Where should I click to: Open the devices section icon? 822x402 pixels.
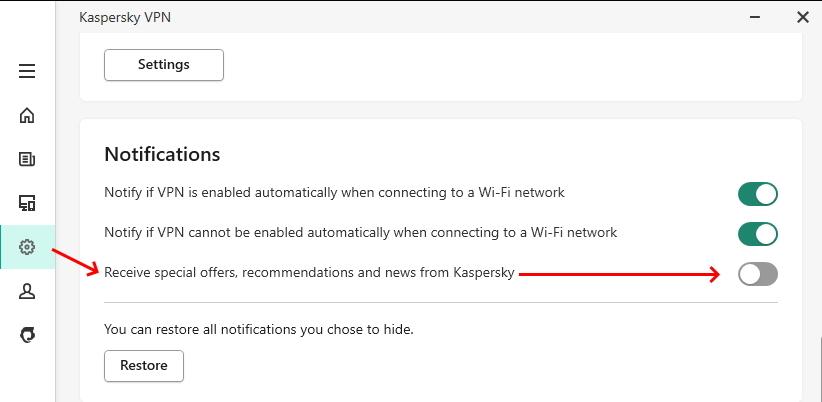27,203
